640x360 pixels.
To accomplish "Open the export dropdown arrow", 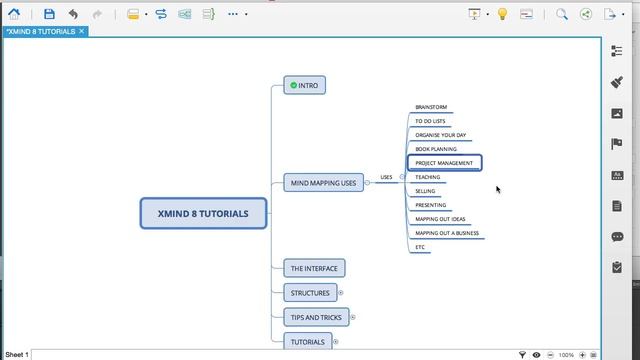I will pyautogui.click(x=623, y=14).
